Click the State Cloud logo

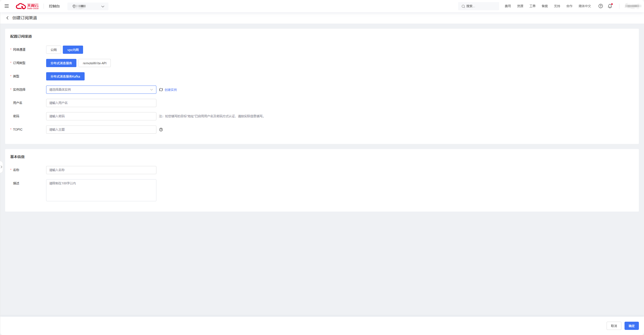pyautogui.click(x=27, y=6)
